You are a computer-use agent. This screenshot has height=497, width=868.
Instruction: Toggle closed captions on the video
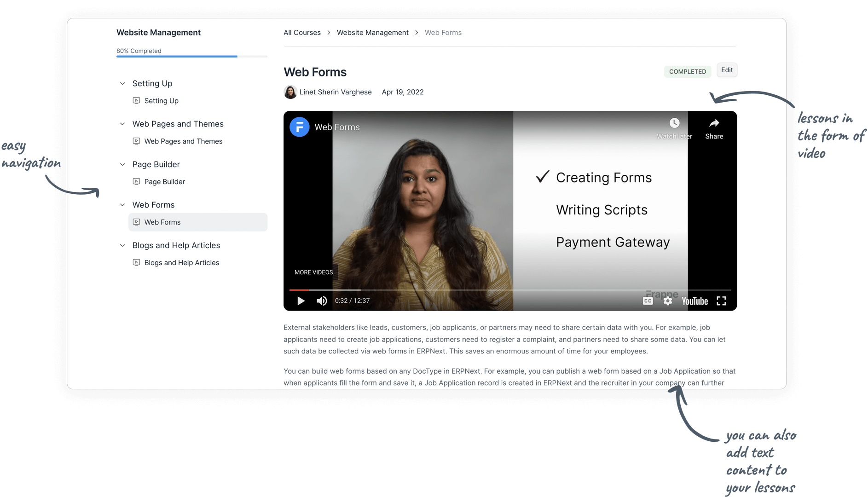pyautogui.click(x=648, y=301)
